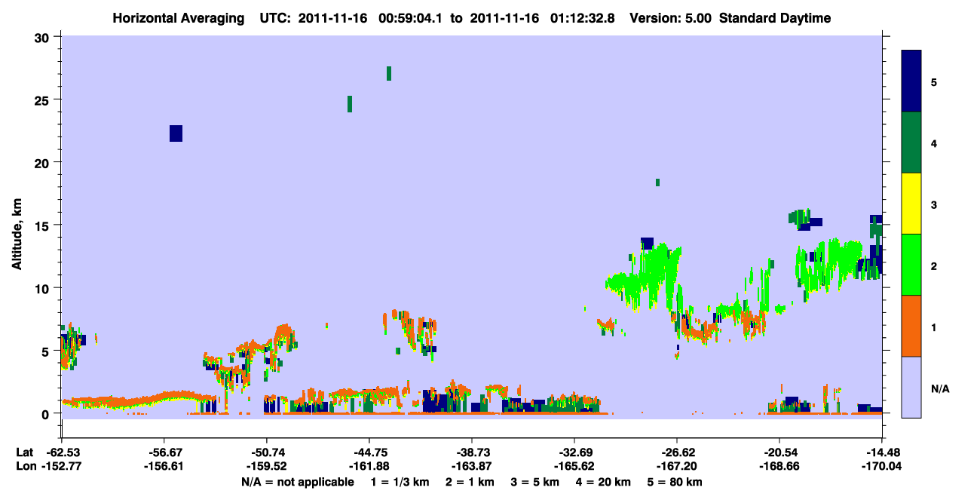Click the dark green level 4 swatch
The image size is (980, 503).
coord(911,143)
